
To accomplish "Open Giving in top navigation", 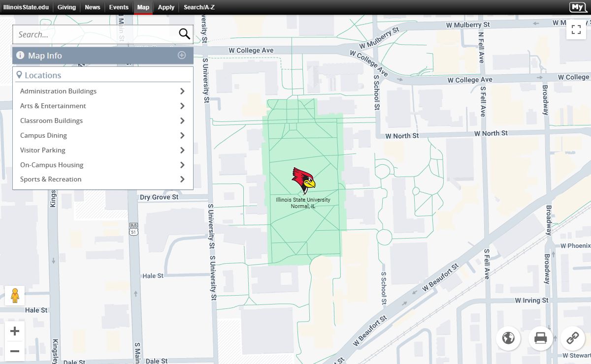I will (66, 7).
